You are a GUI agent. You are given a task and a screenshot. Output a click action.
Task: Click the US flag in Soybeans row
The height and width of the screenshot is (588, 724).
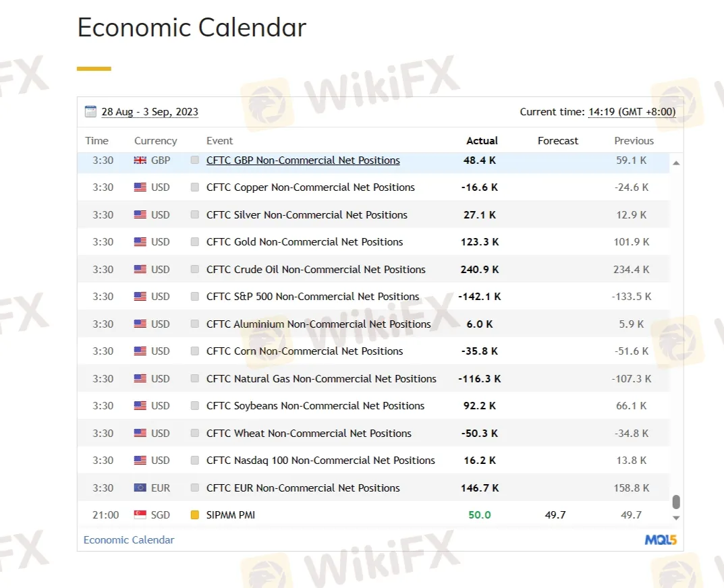[x=140, y=406]
